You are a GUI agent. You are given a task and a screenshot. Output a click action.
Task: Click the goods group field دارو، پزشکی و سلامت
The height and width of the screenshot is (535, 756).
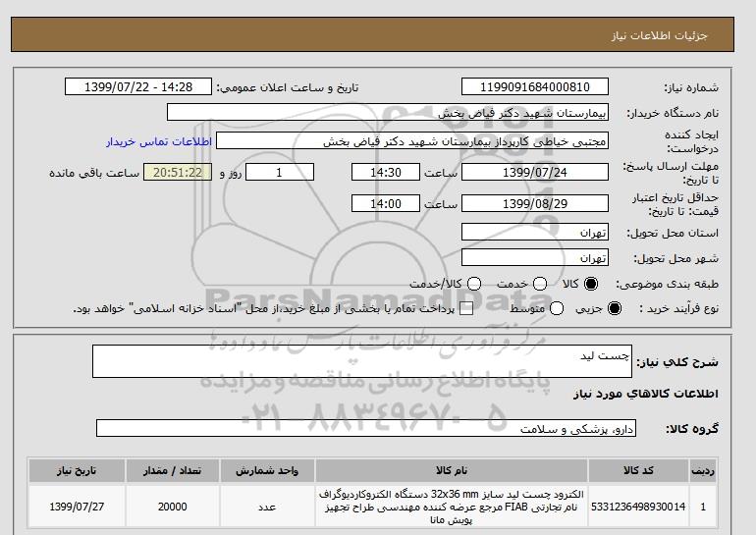[366, 428]
